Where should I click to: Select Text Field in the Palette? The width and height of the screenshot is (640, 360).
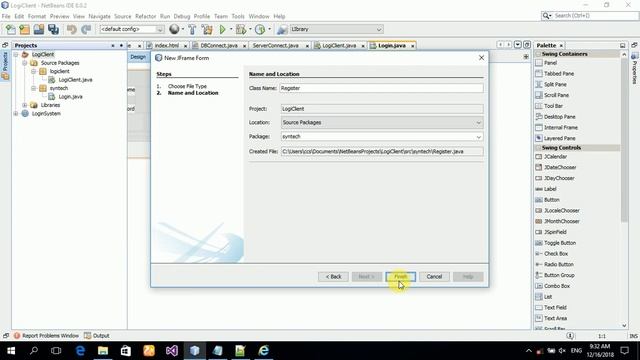tap(555, 308)
